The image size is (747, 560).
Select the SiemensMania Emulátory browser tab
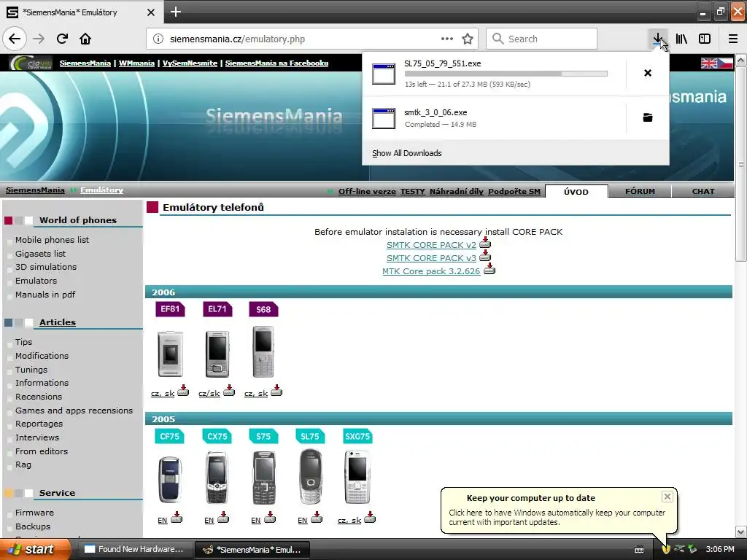coord(81,12)
